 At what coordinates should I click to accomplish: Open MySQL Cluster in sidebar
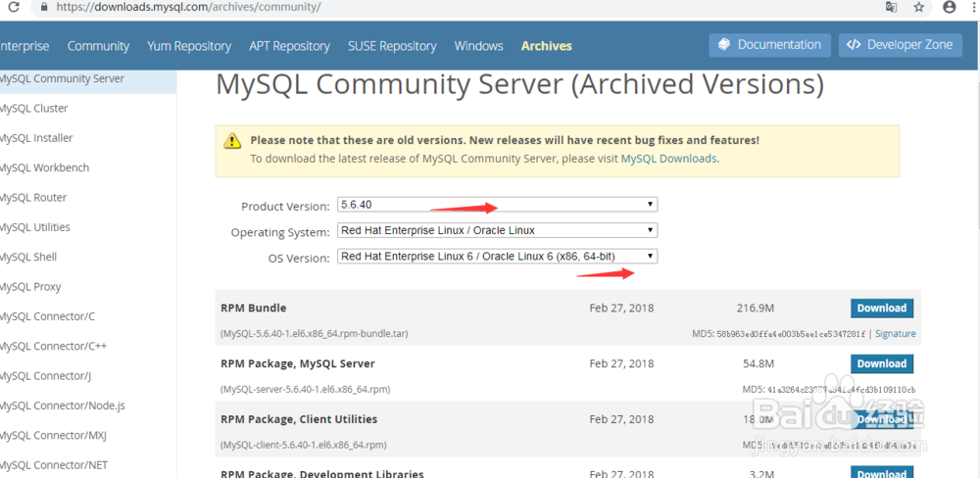pyautogui.click(x=33, y=108)
